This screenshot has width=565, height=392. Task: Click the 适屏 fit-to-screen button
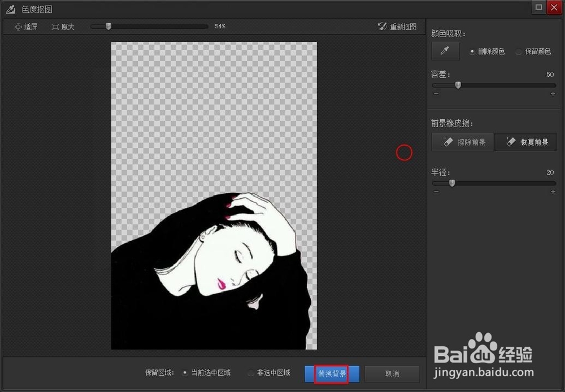(25, 27)
